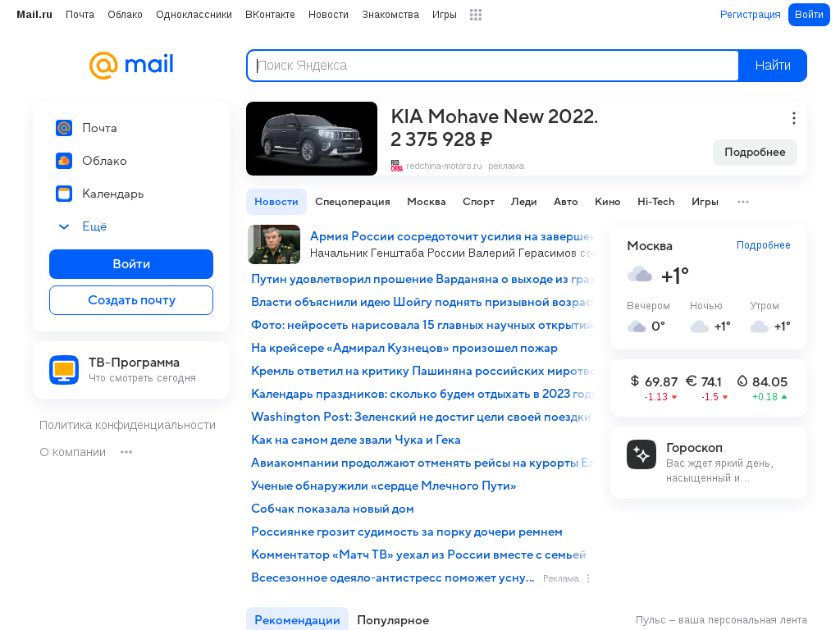Focus the Поиск Яндекса search field

point(493,66)
